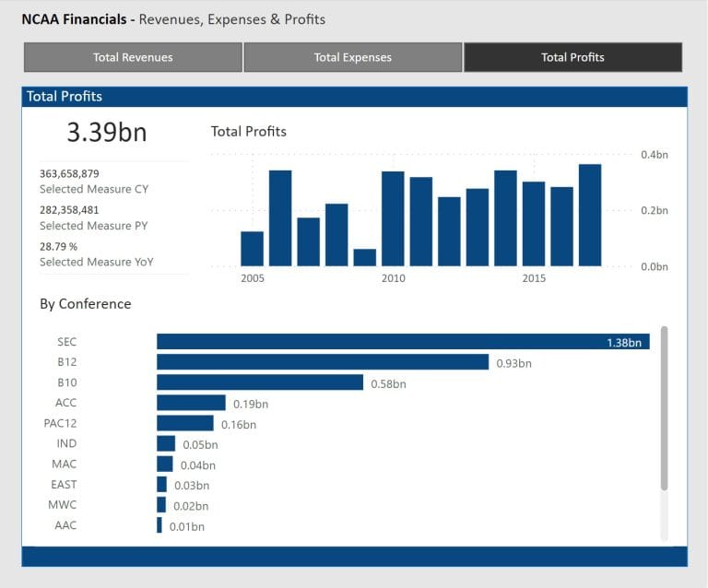The width and height of the screenshot is (708, 588).
Task: Switch to the Total Revenues tab
Action: (x=133, y=57)
